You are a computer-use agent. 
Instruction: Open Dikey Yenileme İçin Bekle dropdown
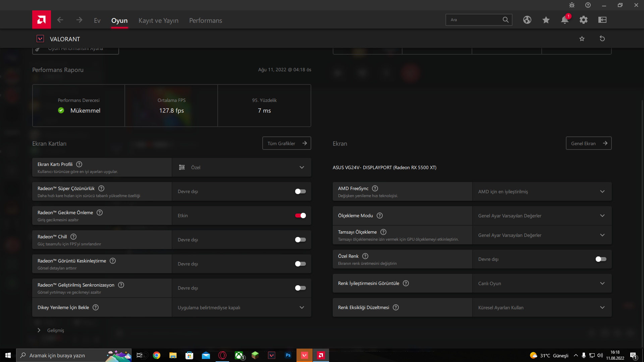point(241,307)
